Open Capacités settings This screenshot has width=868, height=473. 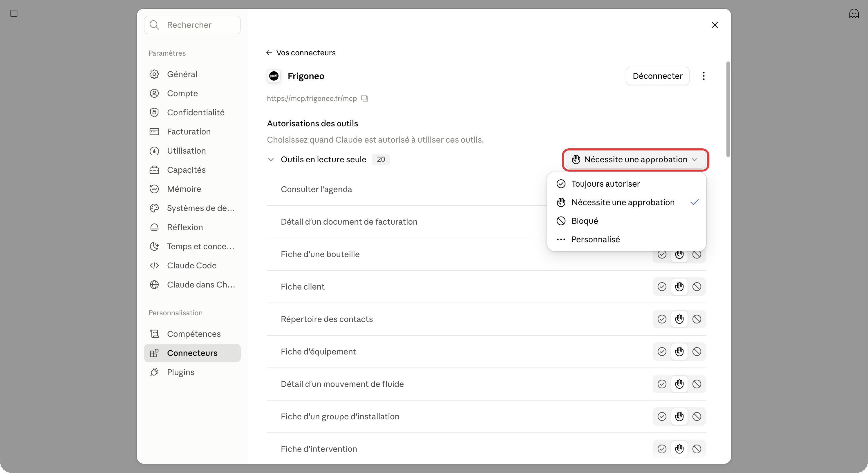tap(192, 170)
